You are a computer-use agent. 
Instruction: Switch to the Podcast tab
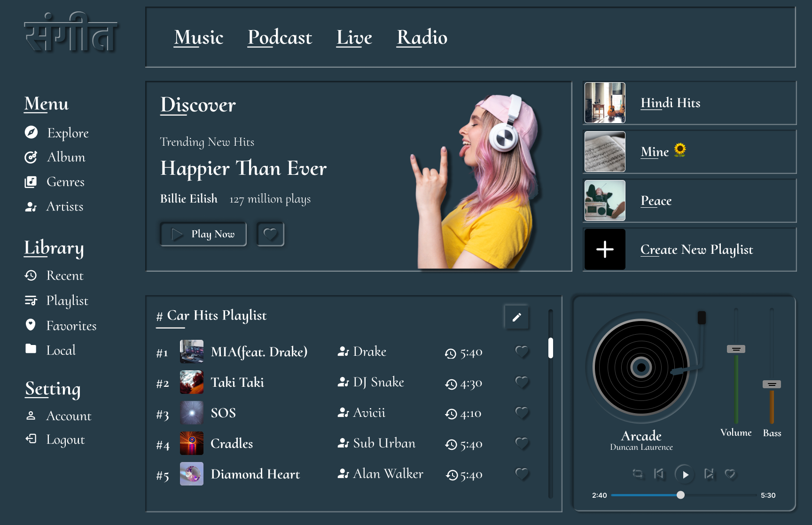click(x=280, y=38)
